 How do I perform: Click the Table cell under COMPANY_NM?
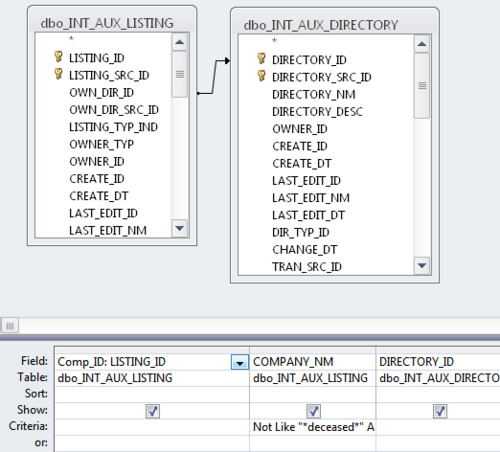tap(313, 378)
